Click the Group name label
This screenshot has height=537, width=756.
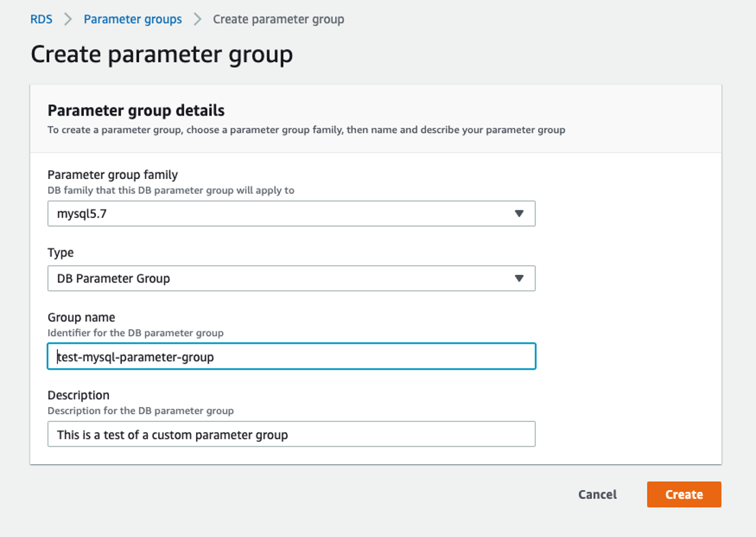point(81,317)
